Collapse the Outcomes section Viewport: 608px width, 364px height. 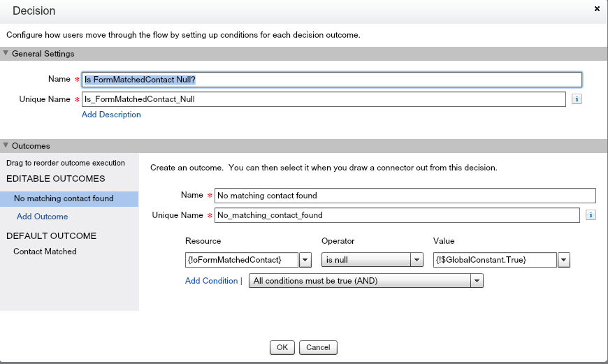point(6,146)
